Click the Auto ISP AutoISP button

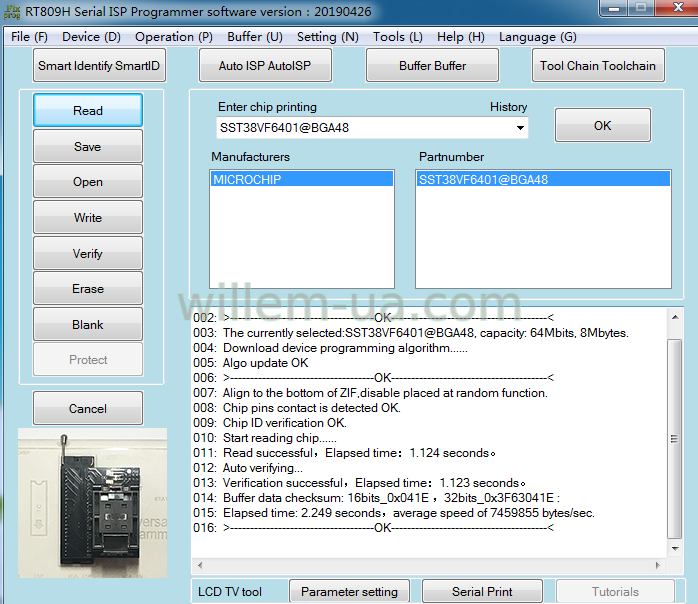click(265, 65)
